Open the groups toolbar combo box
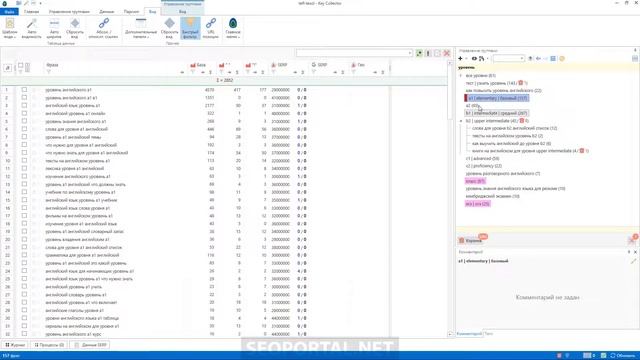 (508, 58)
